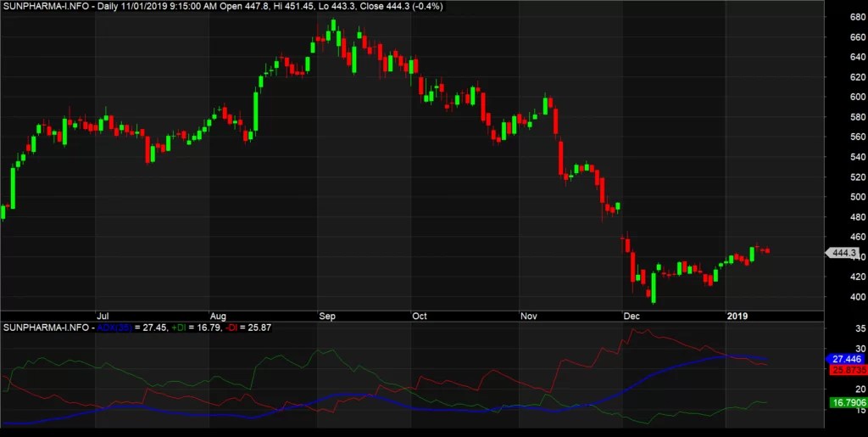
Task: Click the 20 label on ADX pane axis
Action: point(861,390)
